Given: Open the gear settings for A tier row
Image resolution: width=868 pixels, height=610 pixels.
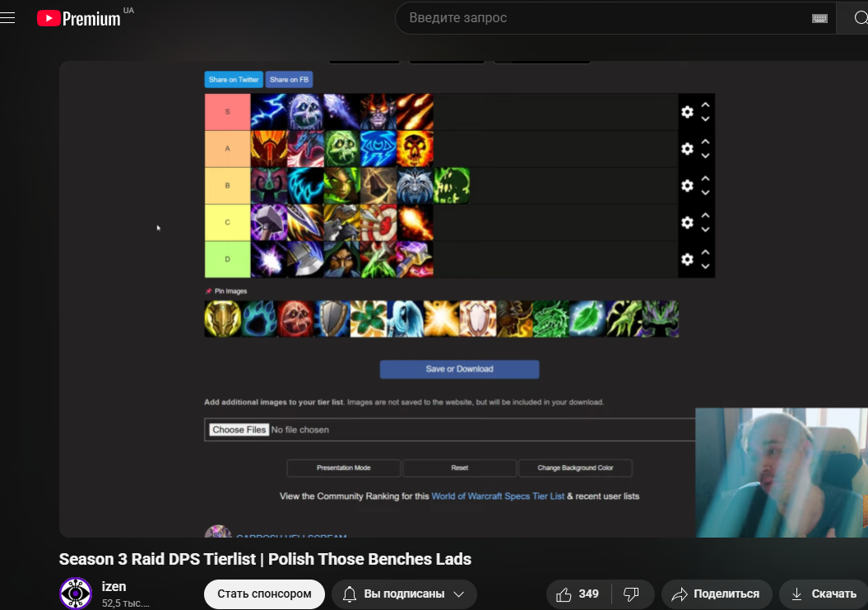Looking at the screenshot, I should [x=687, y=148].
